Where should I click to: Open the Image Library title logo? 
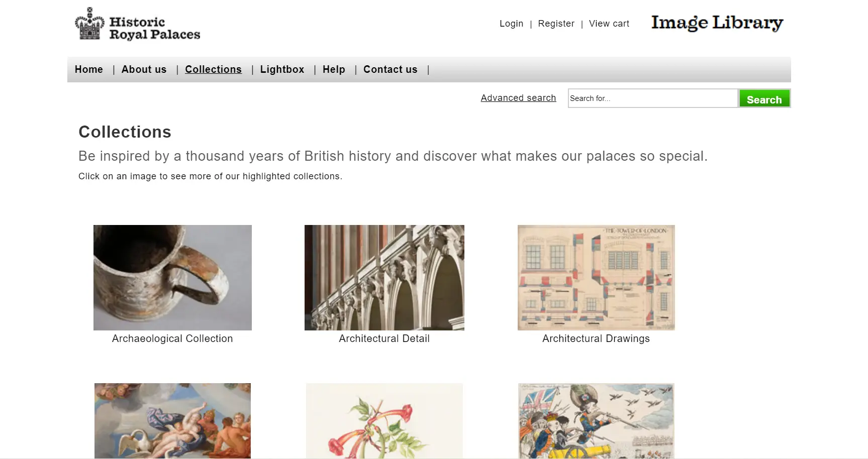click(x=717, y=23)
